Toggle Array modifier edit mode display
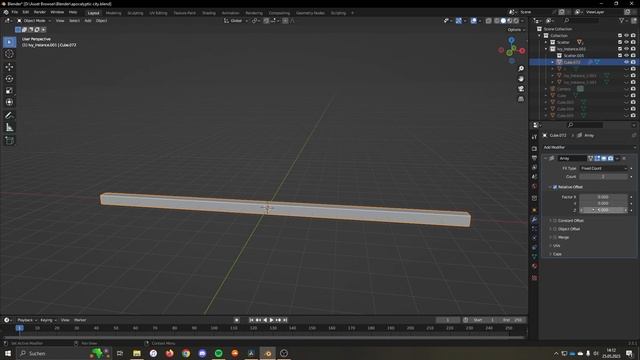 [597, 158]
